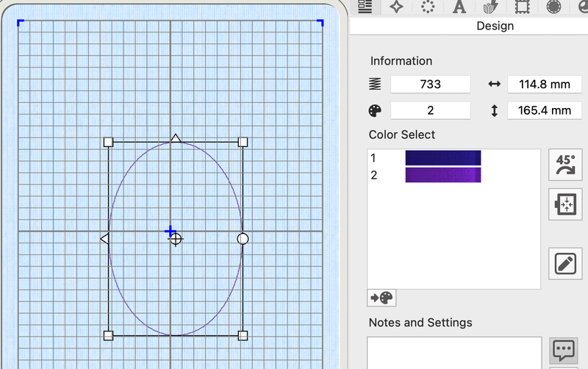Click width field showing 114.8 mm

pyautogui.click(x=545, y=85)
